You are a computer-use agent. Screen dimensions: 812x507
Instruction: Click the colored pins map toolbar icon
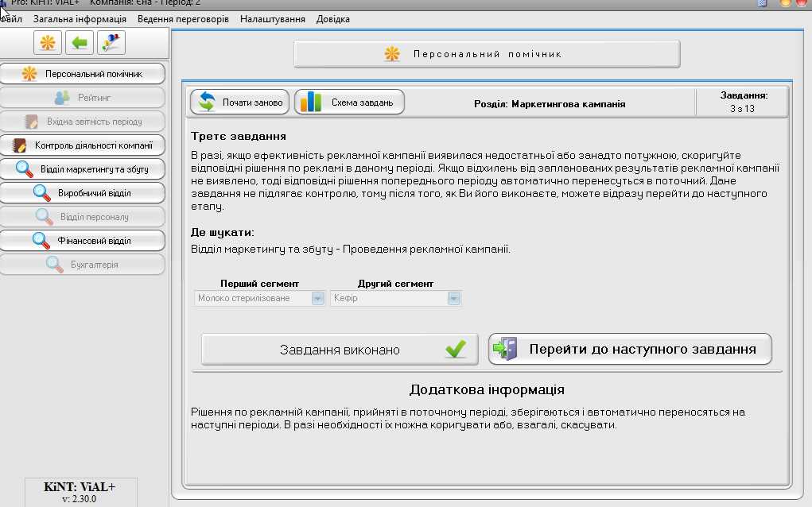(111, 42)
